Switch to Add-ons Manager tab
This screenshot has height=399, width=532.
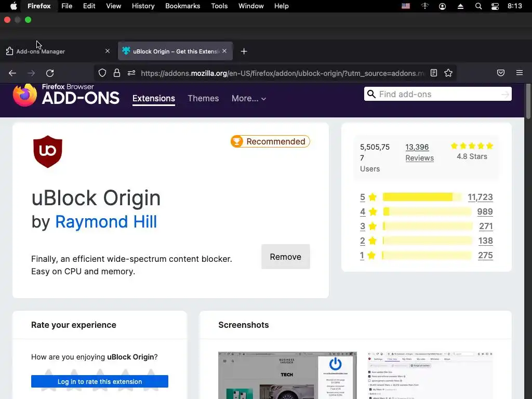58,51
